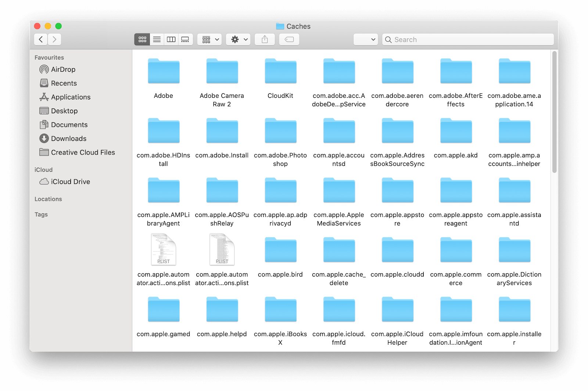
Task: Open Downloads in the sidebar
Action: pos(63,138)
